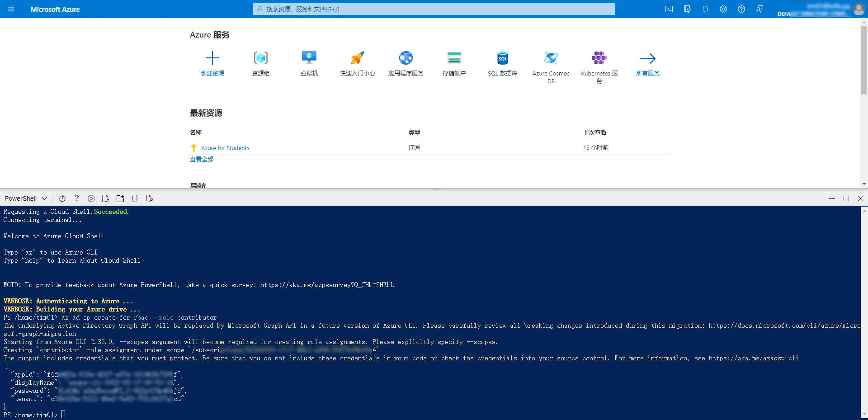Image resolution: width=868 pixels, height=420 pixels.
Task: Click the View all resources link
Action: (202, 159)
